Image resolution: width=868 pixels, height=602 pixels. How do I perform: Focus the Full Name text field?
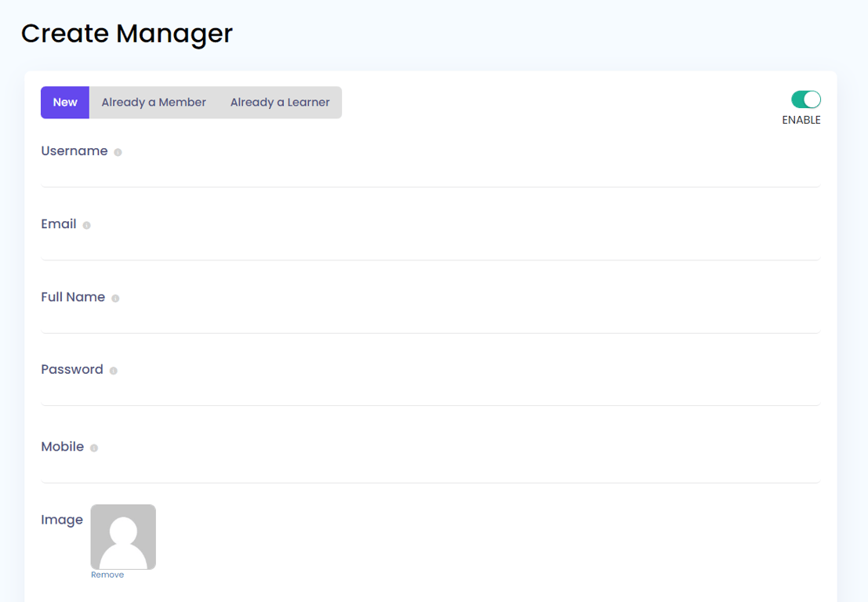pyautogui.click(x=430, y=320)
